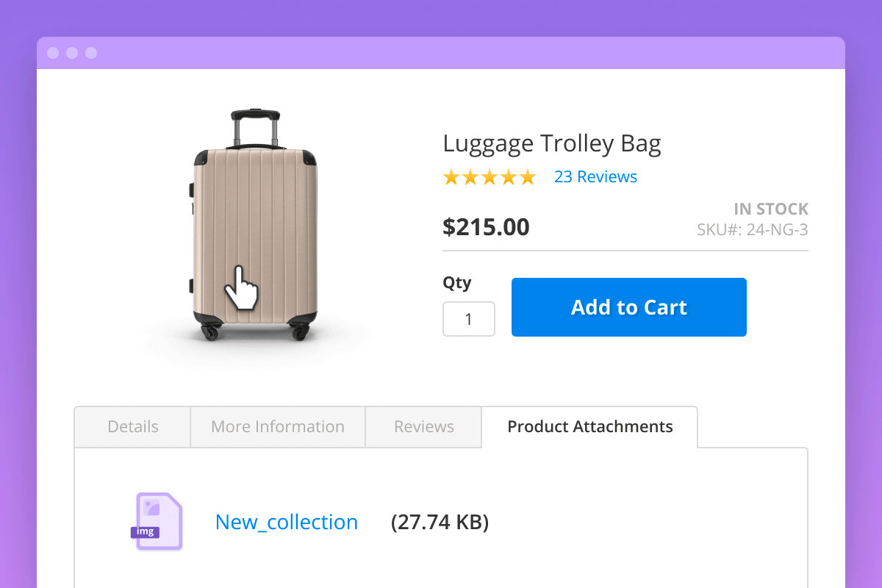Click the Add to Cart button
This screenshot has width=882, height=588.
coord(628,307)
